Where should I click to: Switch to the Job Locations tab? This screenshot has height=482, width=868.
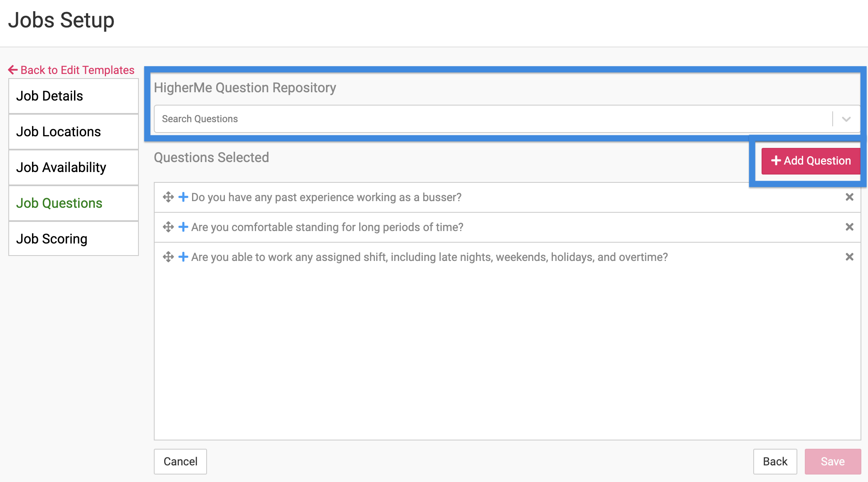tap(74, 132)
